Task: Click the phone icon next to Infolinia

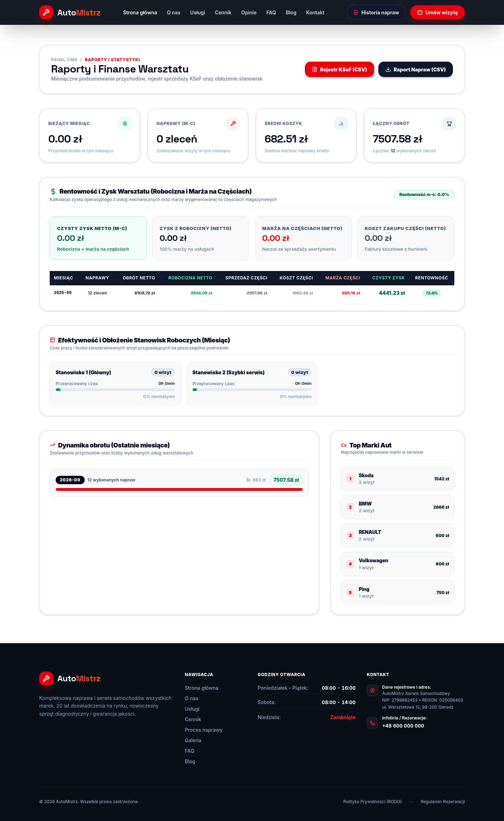Action: [372, 723]
